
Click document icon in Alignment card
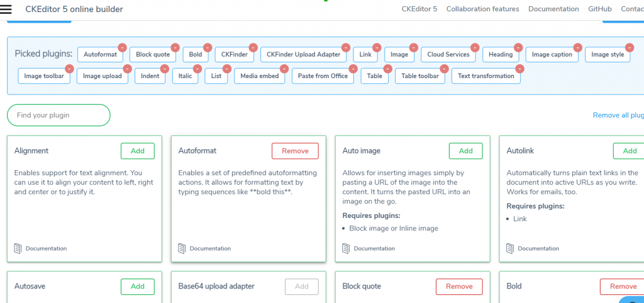(x=18, y=248)
